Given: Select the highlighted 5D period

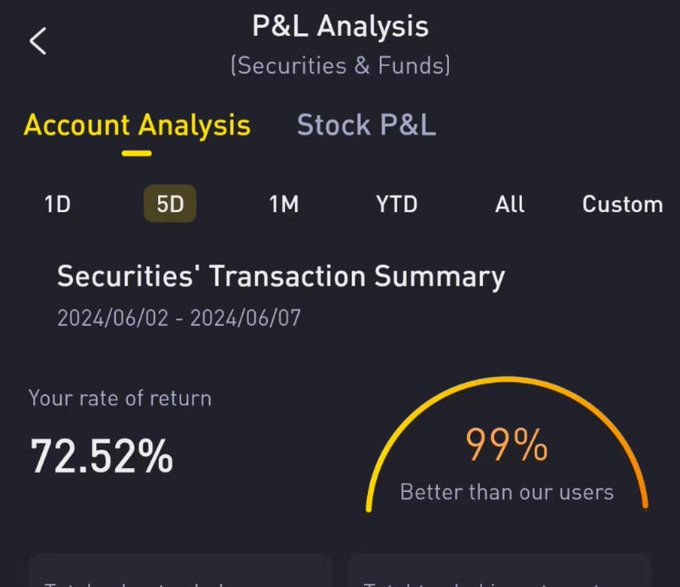Looking at the screenshot, I should 170,205.
